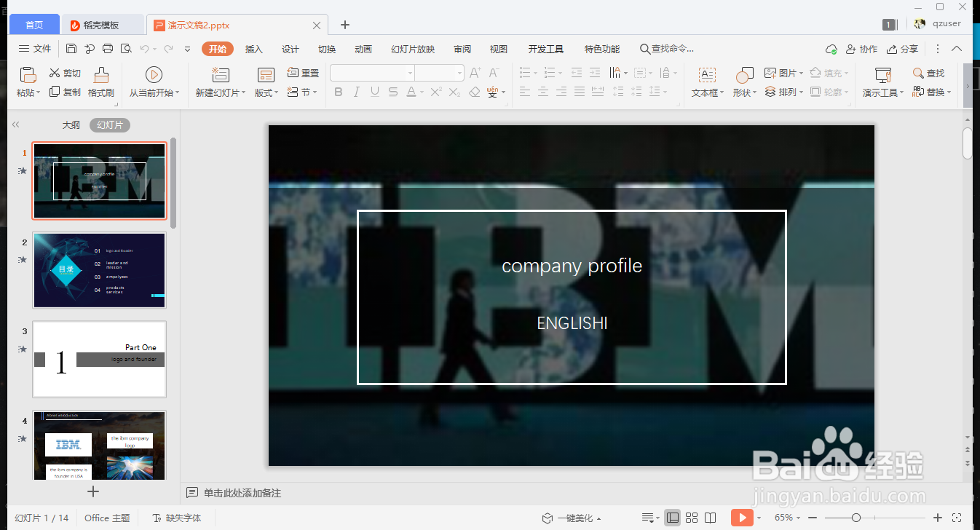Click the Cut (剪切) scissors button
980x530 pixels.
pos(65,73)
